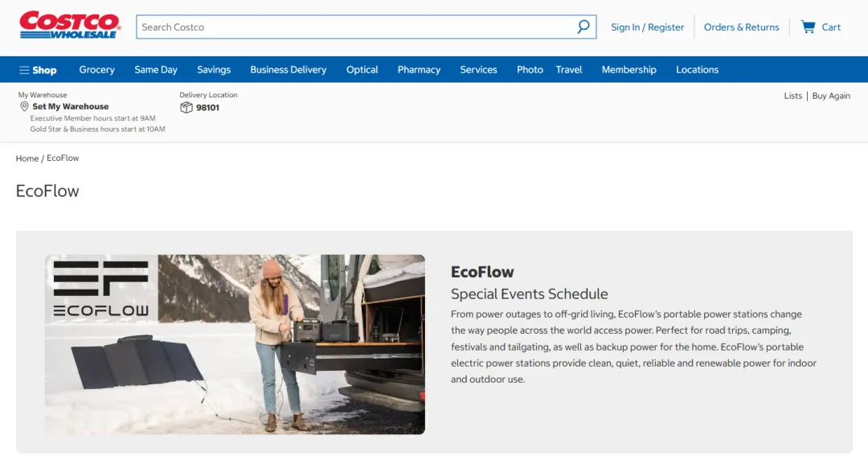The image size is (868, 468).
Task: Click the Delivery Location label
Action: coord(208,95)
